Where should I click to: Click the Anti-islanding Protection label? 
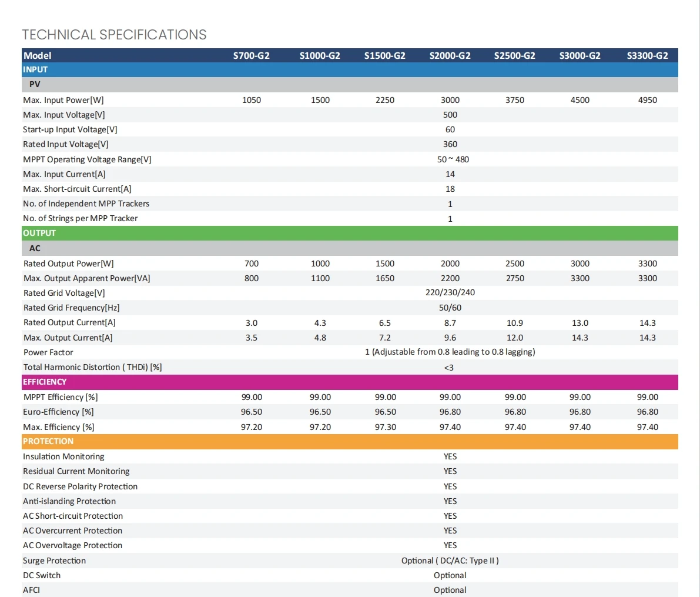(69, 501)
